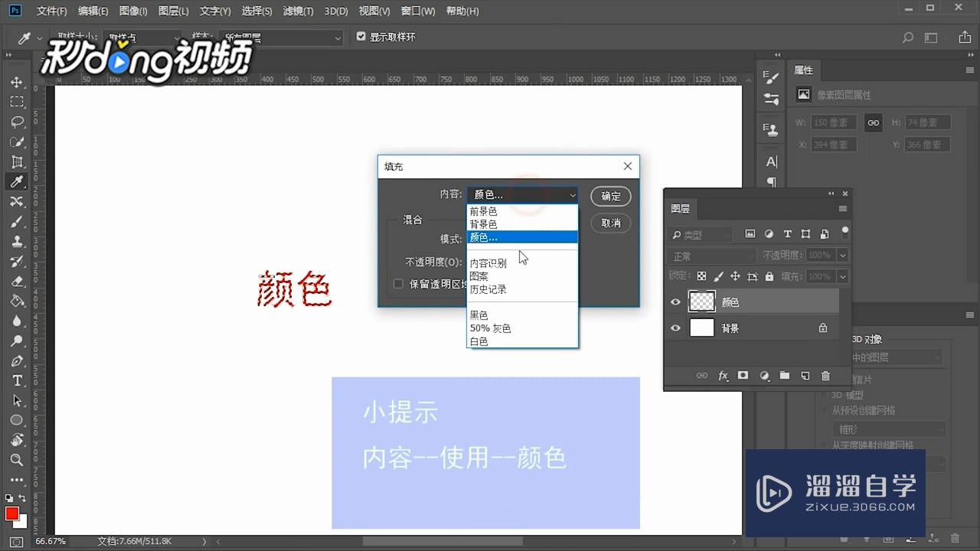
Task: Select the Crop tool
Action: [x=17, y=161]
